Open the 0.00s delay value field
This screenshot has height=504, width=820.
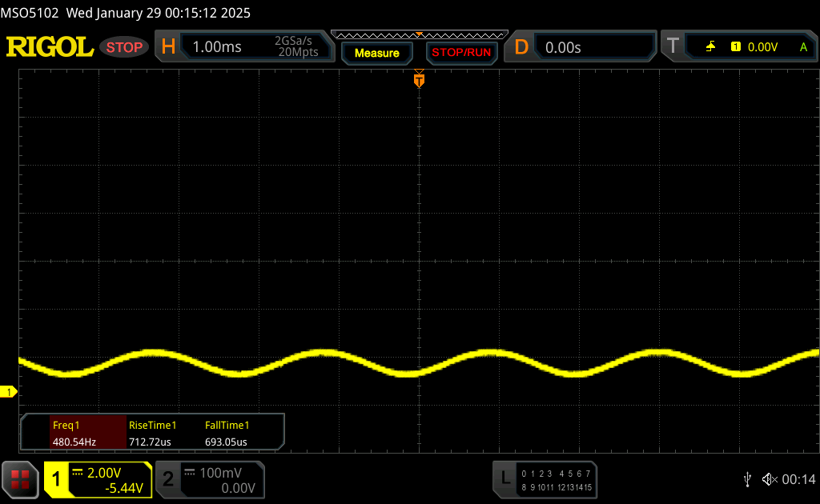pos(563,47)
